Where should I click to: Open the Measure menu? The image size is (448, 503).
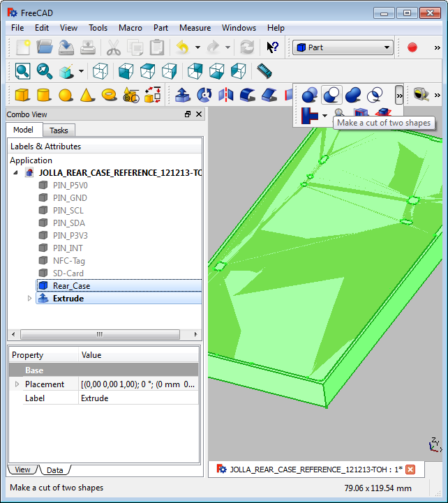tap(195, 28)
